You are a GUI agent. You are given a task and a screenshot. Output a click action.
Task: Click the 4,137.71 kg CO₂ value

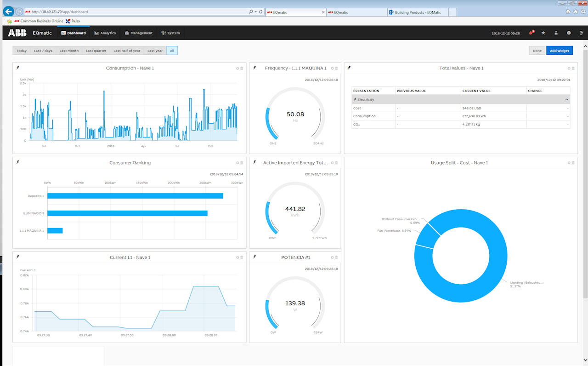(472, 125)
